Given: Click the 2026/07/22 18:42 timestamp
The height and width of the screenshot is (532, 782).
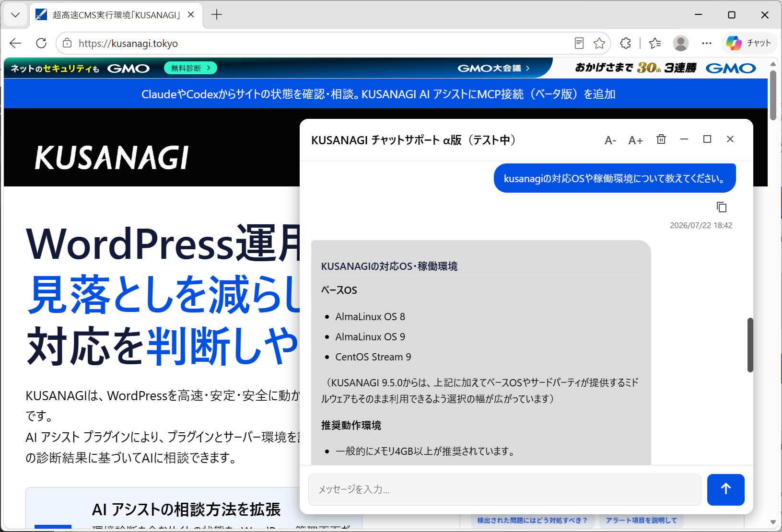Looking at the screenshot, I should pyautogui.click(x=701, y=225).
